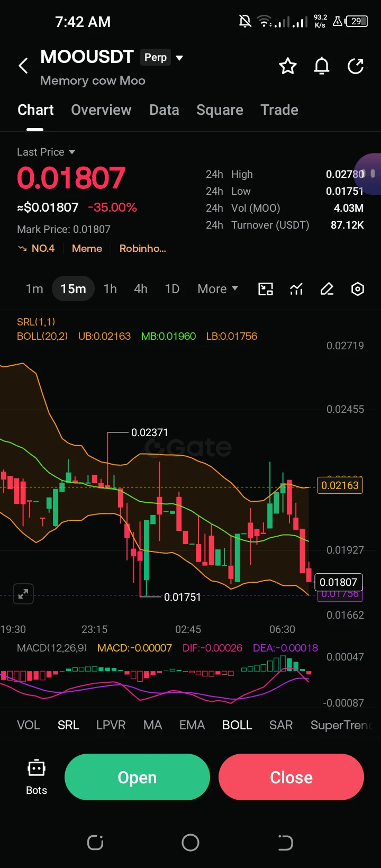Toggle the LPVR indicator

(x=111, y=725)
